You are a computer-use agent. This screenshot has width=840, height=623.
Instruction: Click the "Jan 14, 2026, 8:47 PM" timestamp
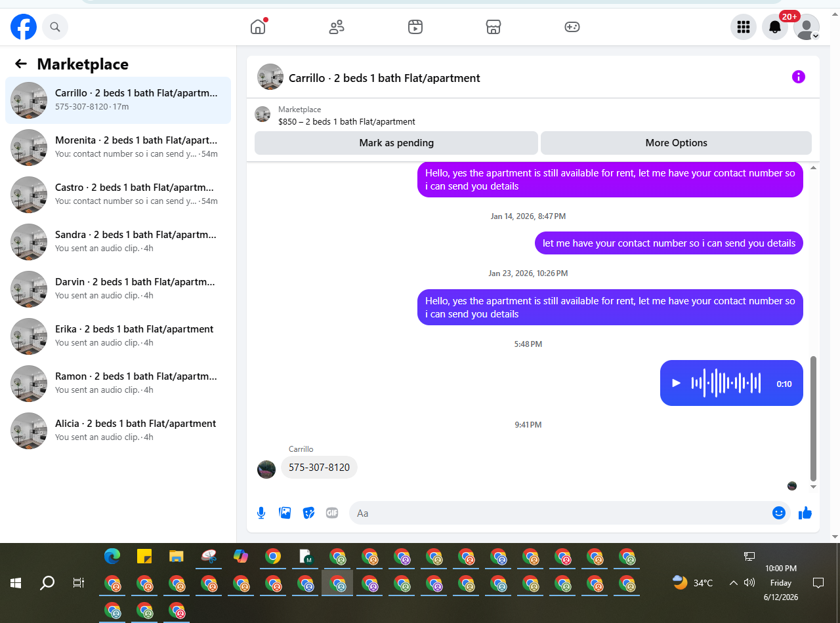tap(528, 216)
